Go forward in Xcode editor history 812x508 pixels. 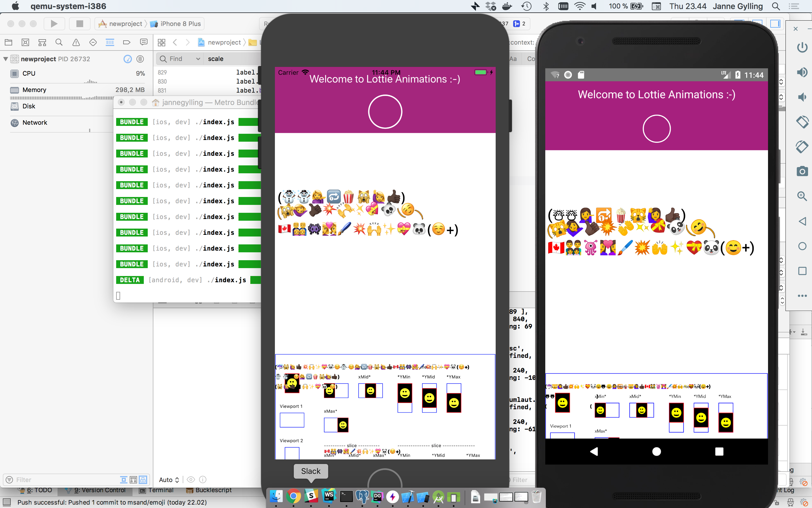pos(187,42)
